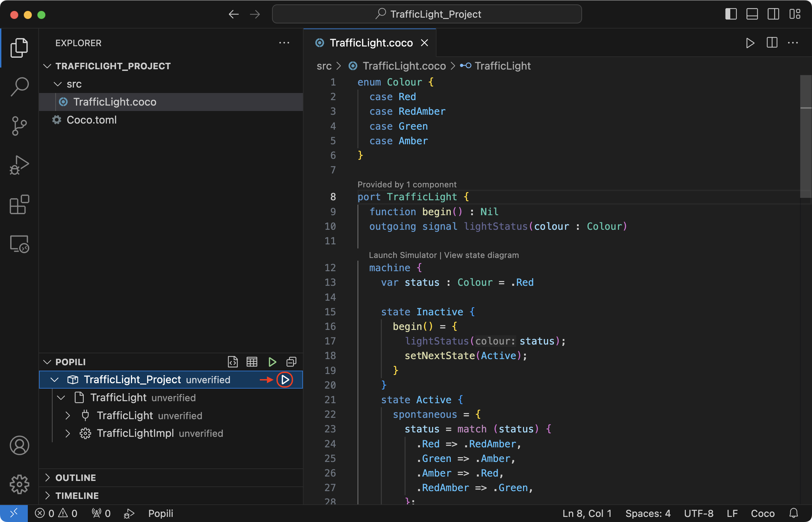Image resolution: width=812 pixels, height=522 pixels.
Task: Click the View state diagram code lens
Action: [481, 255]
